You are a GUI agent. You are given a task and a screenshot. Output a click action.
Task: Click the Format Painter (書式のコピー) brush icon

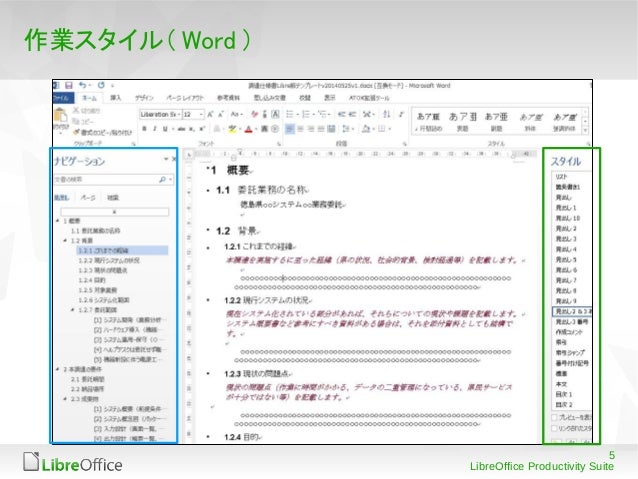click(76, 132)
